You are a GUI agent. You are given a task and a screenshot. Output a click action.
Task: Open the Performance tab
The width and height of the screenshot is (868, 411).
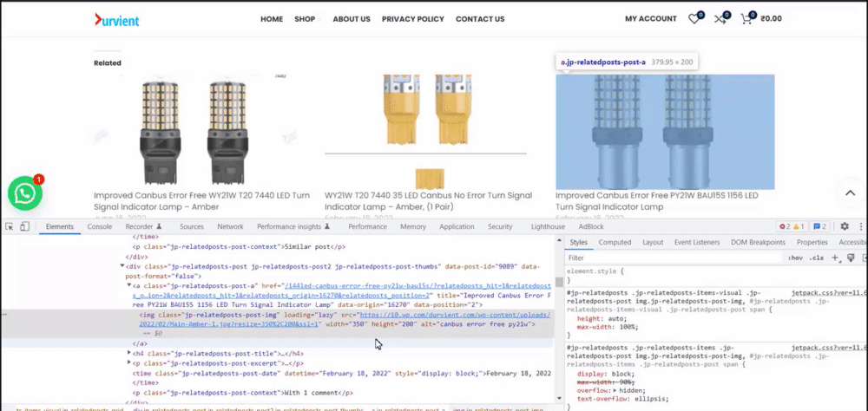point(368,227)
